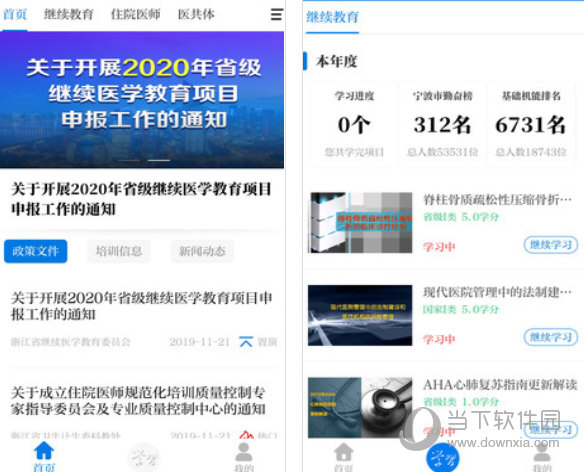Open 医共体 top tab
This screenshot has height=472, width=584.
(x=196, y=14)
